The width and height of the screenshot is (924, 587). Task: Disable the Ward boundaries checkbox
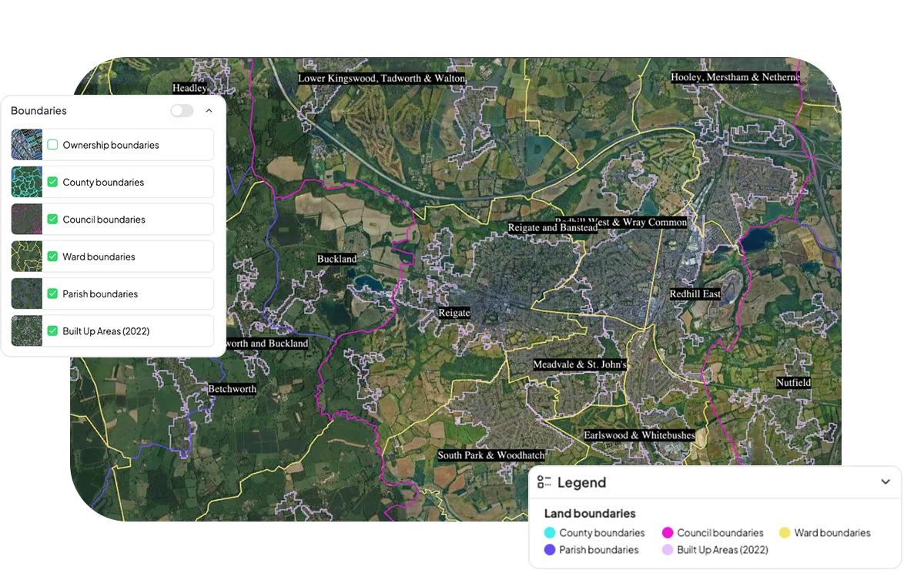(x=52, y=256)
